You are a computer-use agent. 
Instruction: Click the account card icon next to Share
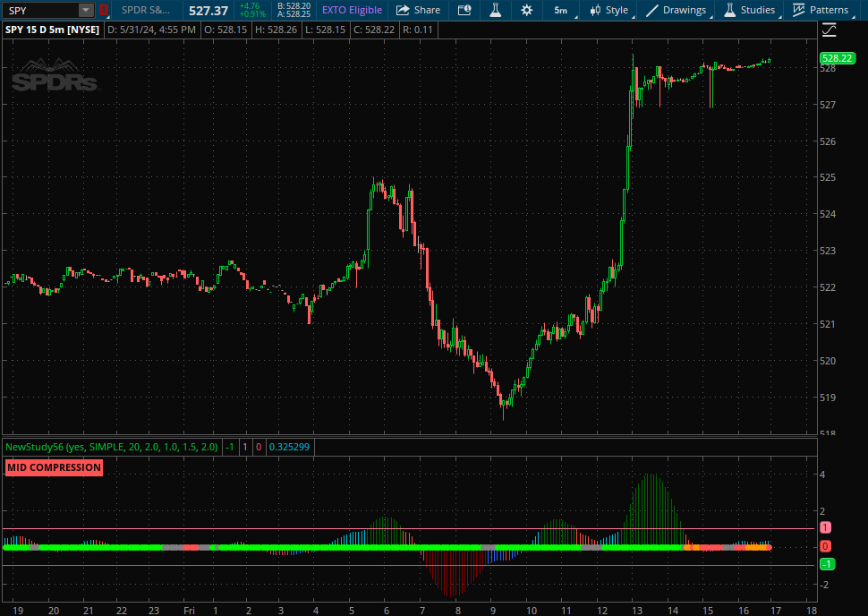464,10
